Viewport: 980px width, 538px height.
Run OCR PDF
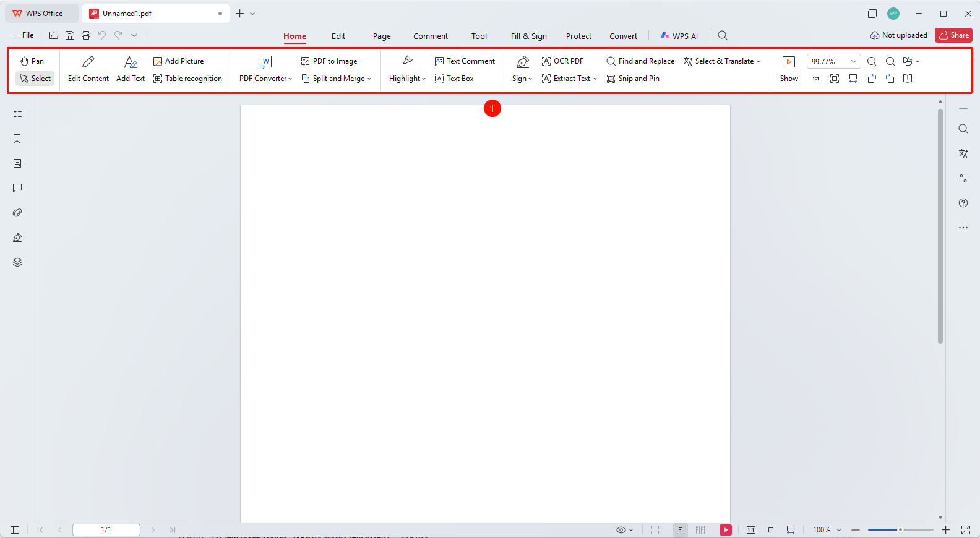click(562, 61)
